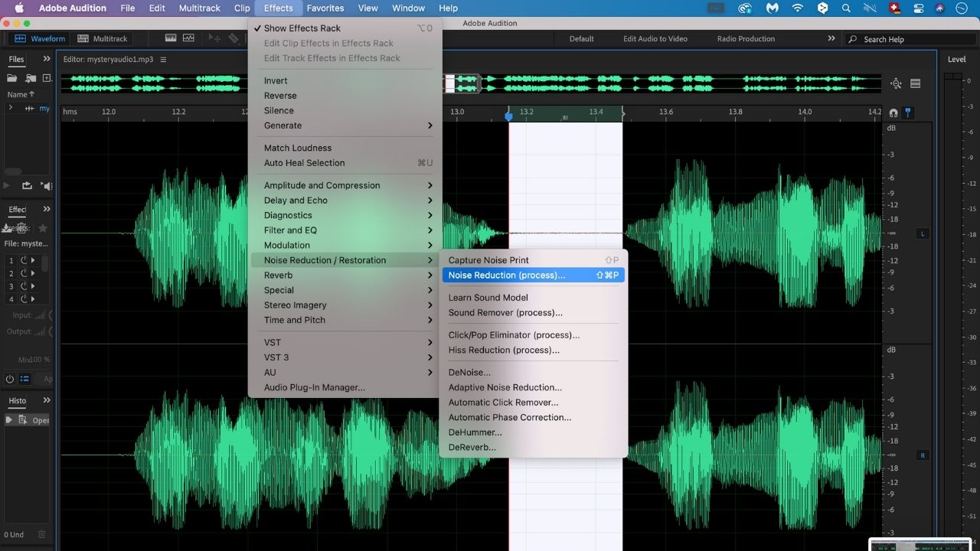This screenshot has height=551, width=980.
Task: Show the spectral frequency display icon
Action: (x=171, y=38)
